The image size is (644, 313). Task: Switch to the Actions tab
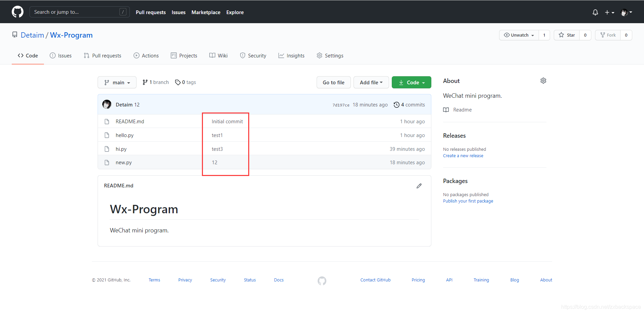[x=146, y=56]
